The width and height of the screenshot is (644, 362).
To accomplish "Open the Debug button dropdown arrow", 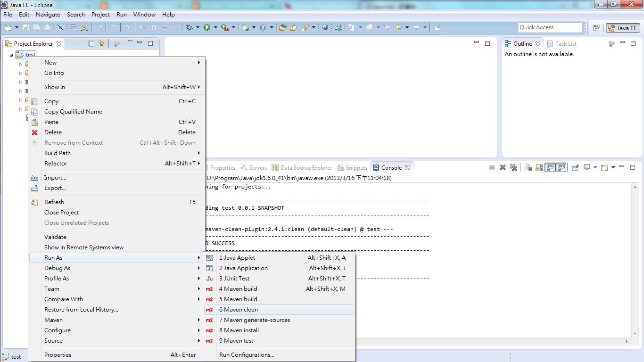I will tap(198, 28).
